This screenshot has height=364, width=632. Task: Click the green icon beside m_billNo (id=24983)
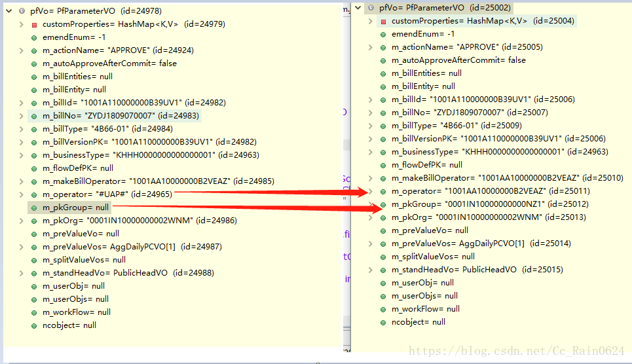tap(34, 117)
